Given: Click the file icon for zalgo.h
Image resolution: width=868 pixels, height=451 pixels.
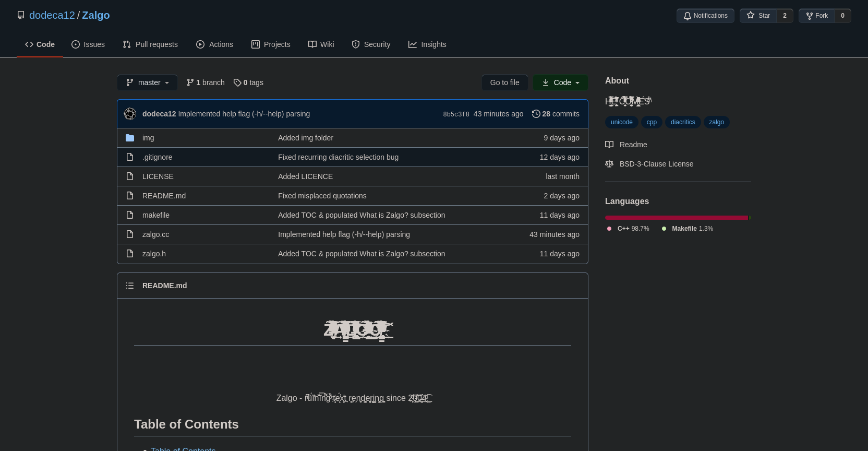Looking at the screenshot, I should point(130,254).
